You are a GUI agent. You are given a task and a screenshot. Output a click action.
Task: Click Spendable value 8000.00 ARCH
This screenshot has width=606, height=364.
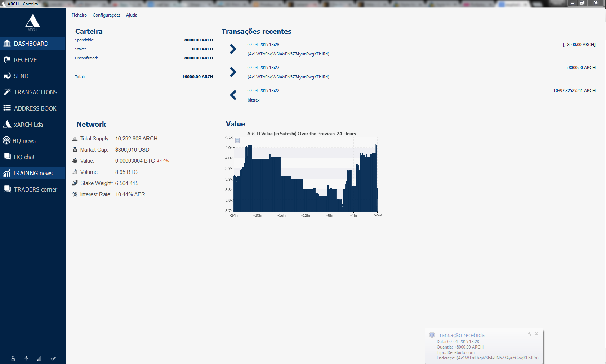(199, 40)
